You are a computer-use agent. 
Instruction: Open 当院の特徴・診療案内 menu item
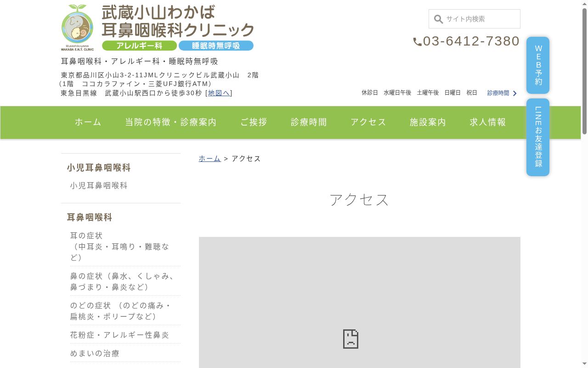click(x=171, y=122)
